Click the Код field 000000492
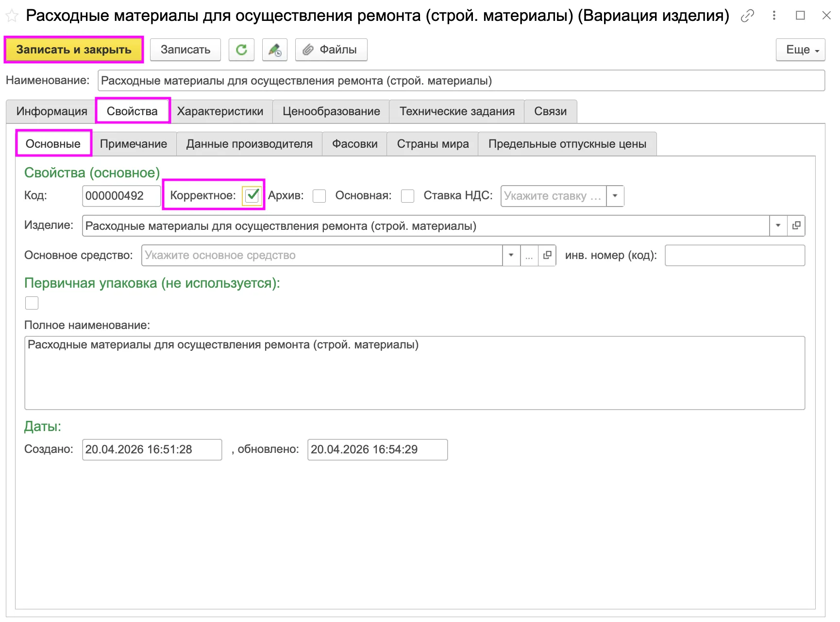Image resolution: width=840 pixels, height=622 pixels. point(121,196)
